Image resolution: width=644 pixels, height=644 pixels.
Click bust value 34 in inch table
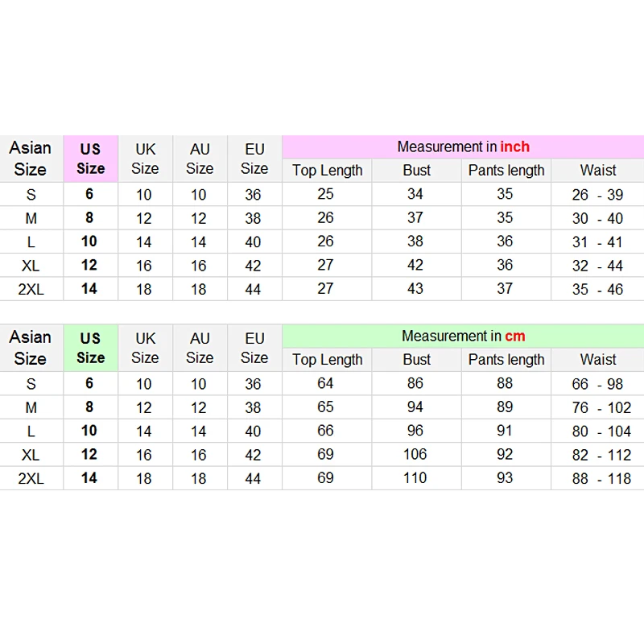pyautogui.click(x=415, y=194)
